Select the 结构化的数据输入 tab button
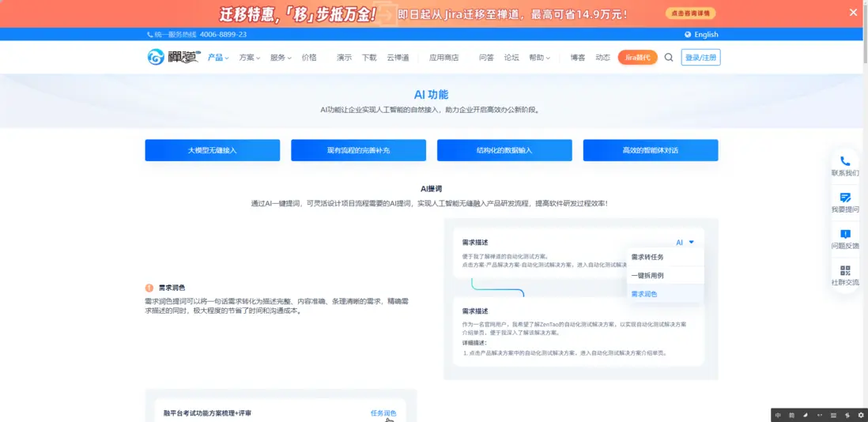The width and height of the screenshot is (868, 422). tap(504, 150)
